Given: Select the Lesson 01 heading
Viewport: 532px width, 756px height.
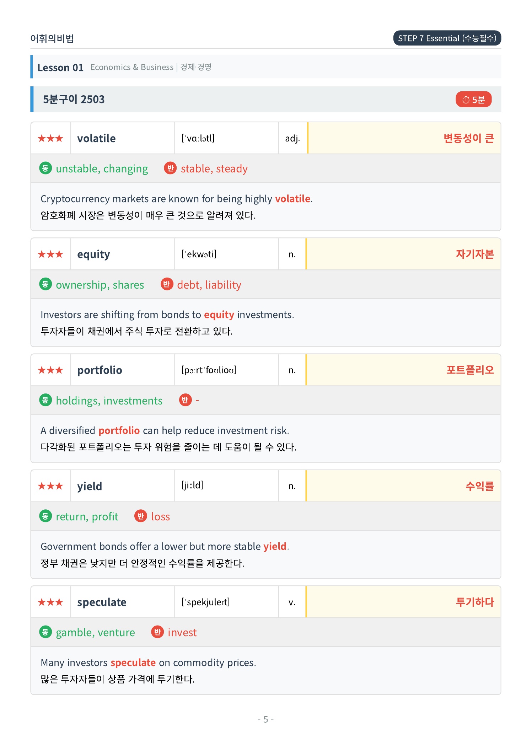Looking at the screenshot, I should point(60,68).
